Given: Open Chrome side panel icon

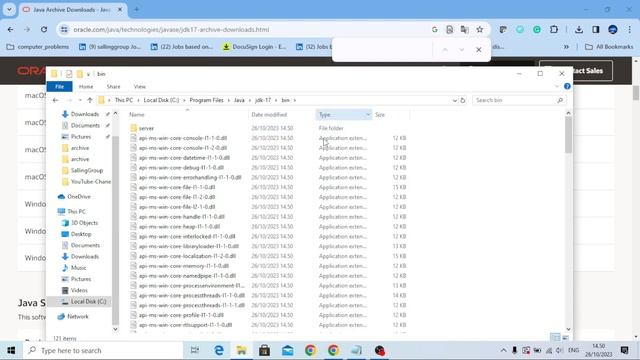Looking at the screenshot, I should [x=596, y=29].
